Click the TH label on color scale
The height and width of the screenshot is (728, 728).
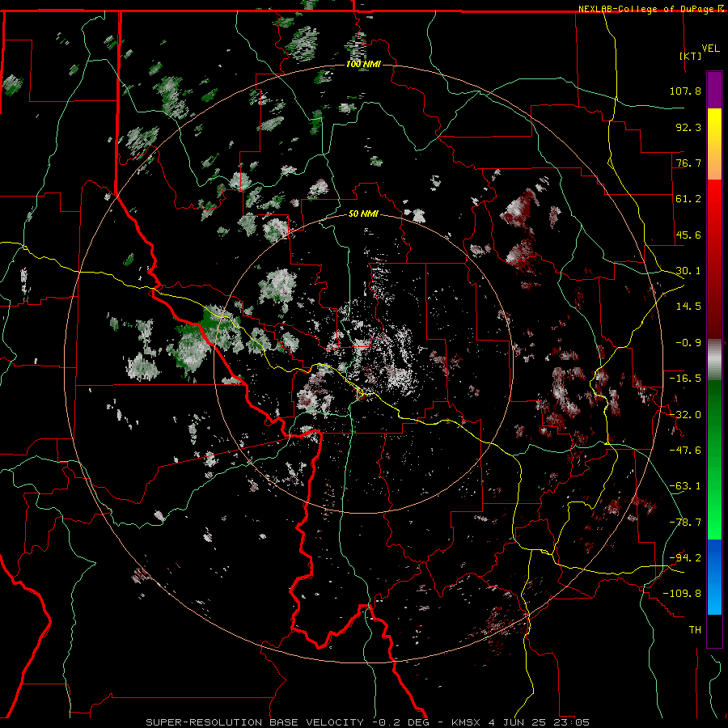(x=695, y=630)
